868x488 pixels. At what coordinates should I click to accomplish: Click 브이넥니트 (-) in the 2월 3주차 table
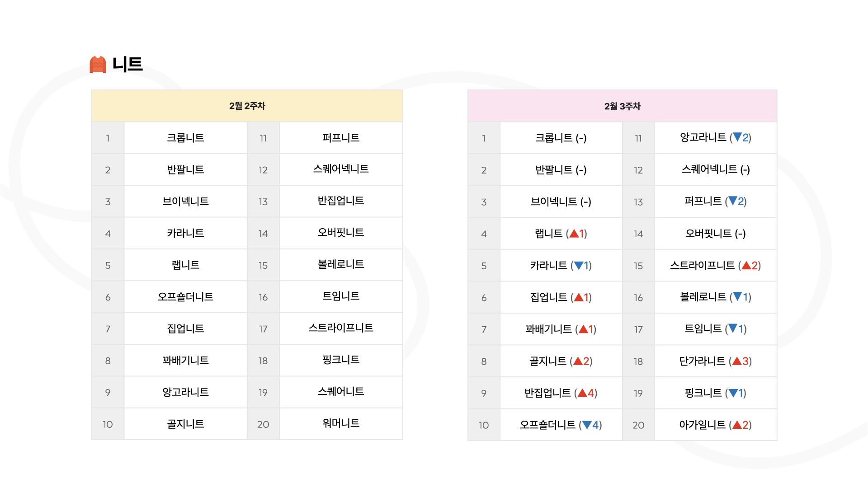click(x=561, y=202)
